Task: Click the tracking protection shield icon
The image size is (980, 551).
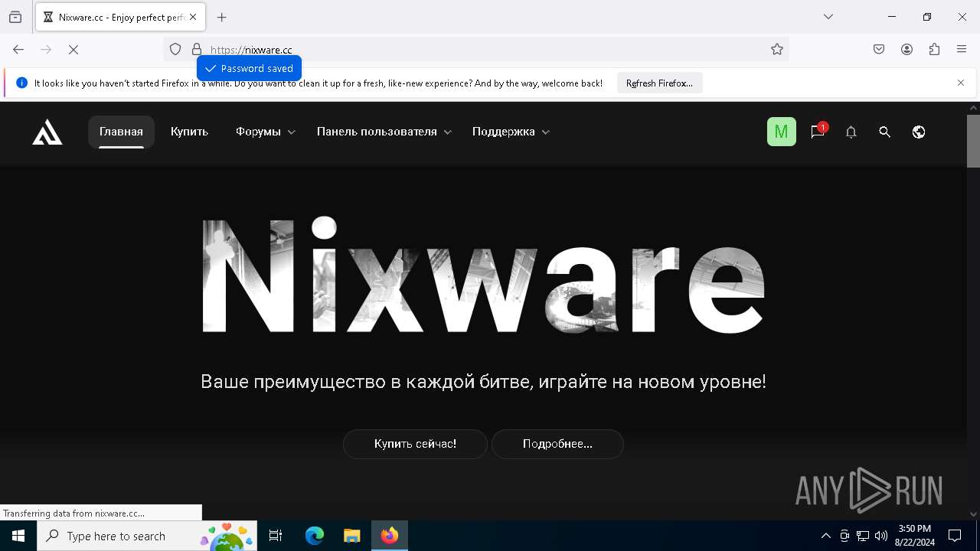Action: [175, 49]
